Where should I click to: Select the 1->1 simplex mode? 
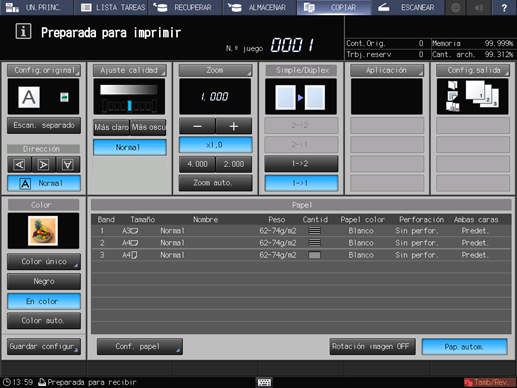(301, 183)
